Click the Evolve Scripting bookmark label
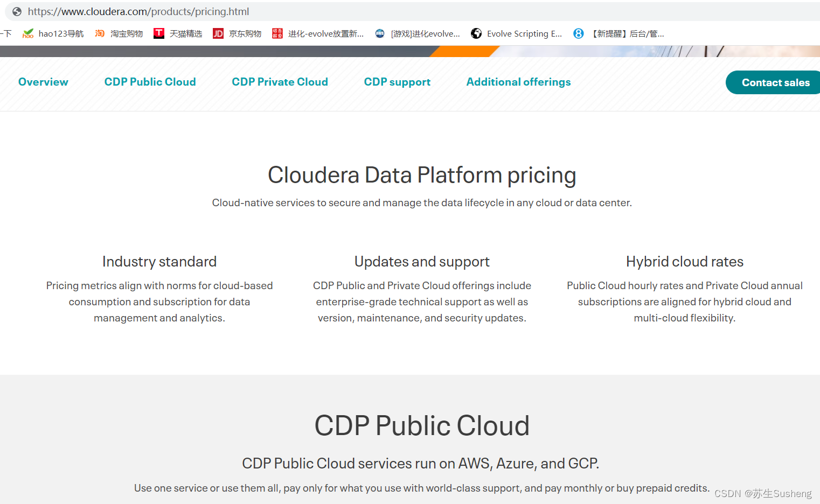Image resolution: width=820 pixels, height=504 pixels. tap(524, 34)
